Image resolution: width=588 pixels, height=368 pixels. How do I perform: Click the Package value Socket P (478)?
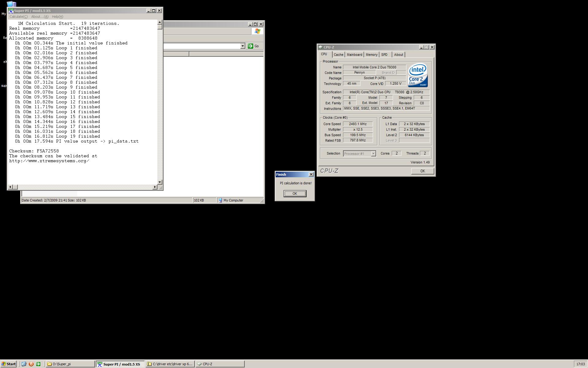click(374, 78)
